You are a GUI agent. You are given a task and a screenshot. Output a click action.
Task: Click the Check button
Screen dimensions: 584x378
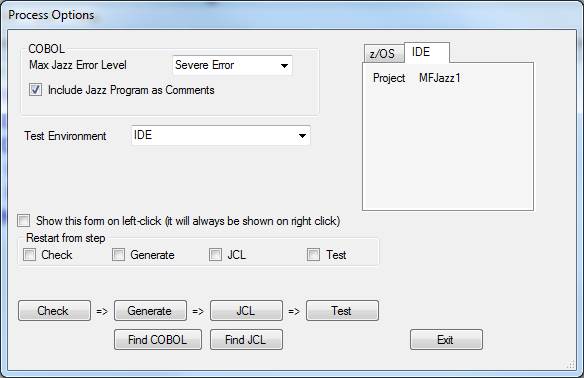54,311
